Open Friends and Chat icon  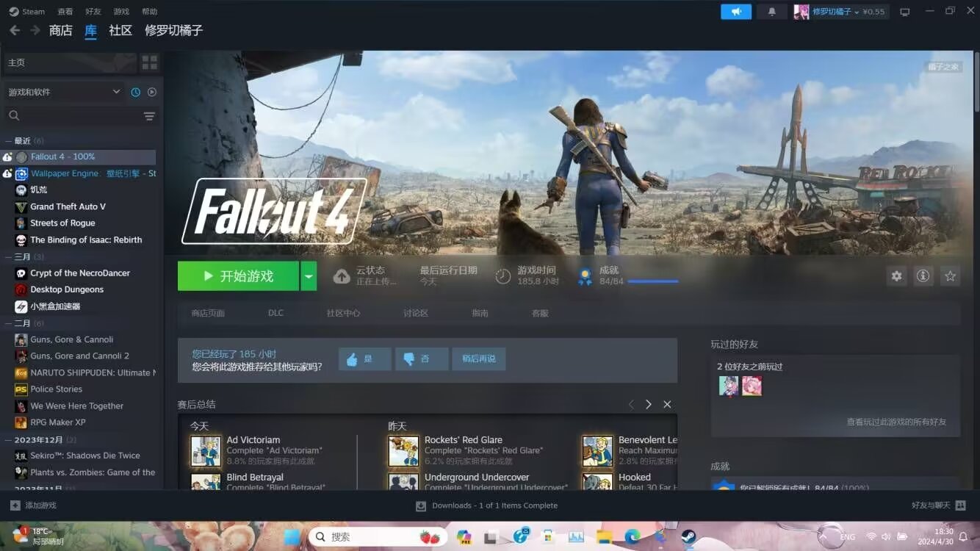961,505
